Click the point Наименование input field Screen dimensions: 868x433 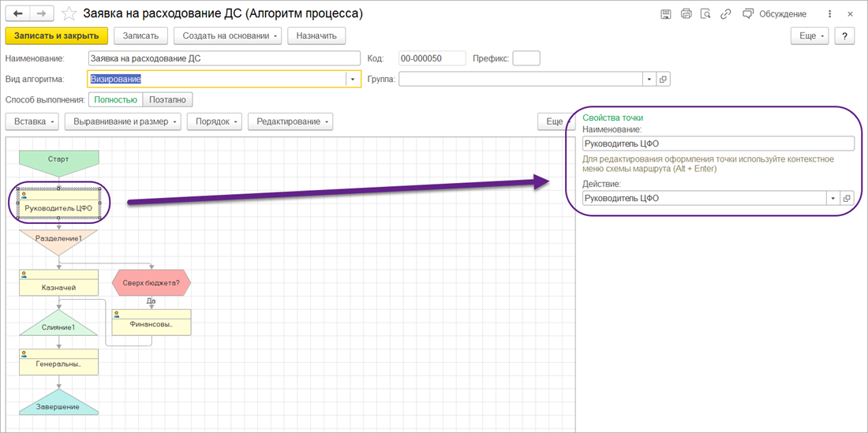pyautogui.click(x=718, y=144)
